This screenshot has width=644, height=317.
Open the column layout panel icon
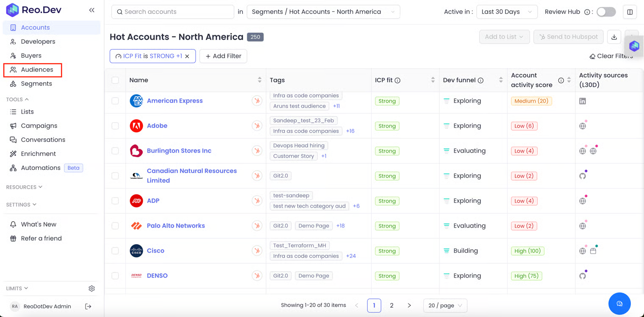630,12
